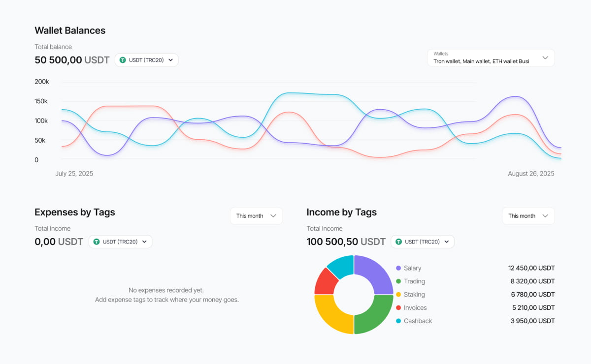Expand the This month filter for Expenses by Tags

pyautogui.click(x=256, y=215)
